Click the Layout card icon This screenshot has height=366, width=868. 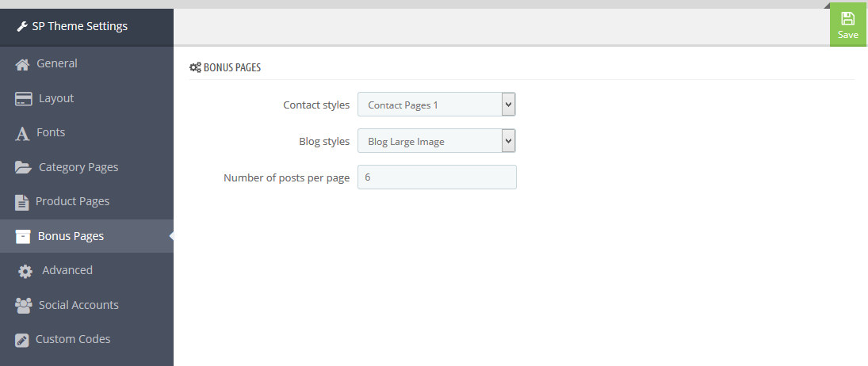click(x=23, y=99)
